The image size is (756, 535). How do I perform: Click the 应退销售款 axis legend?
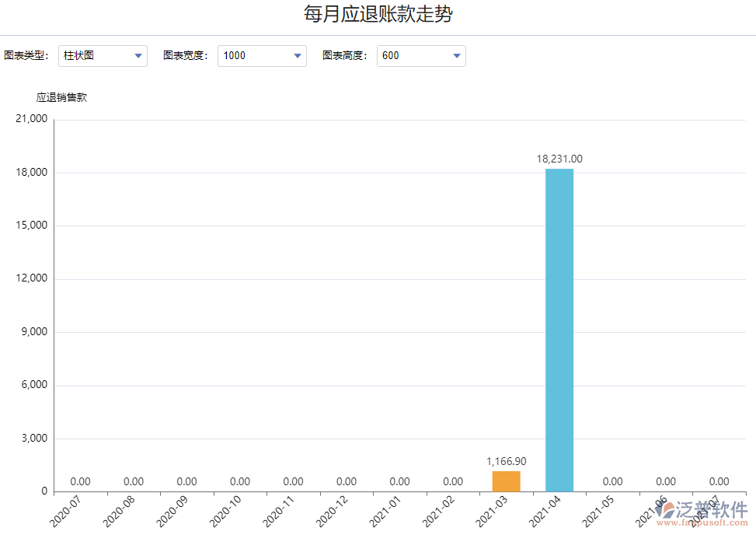pos(61,96)
